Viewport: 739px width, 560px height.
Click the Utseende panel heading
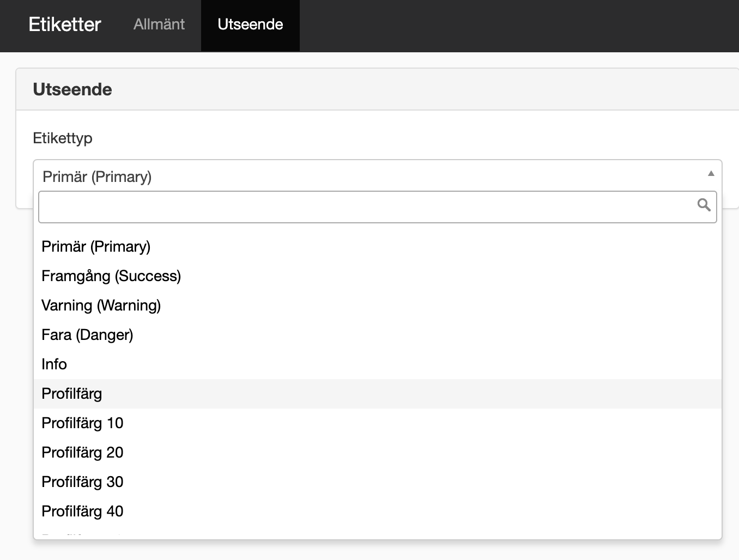coord(72,89)
